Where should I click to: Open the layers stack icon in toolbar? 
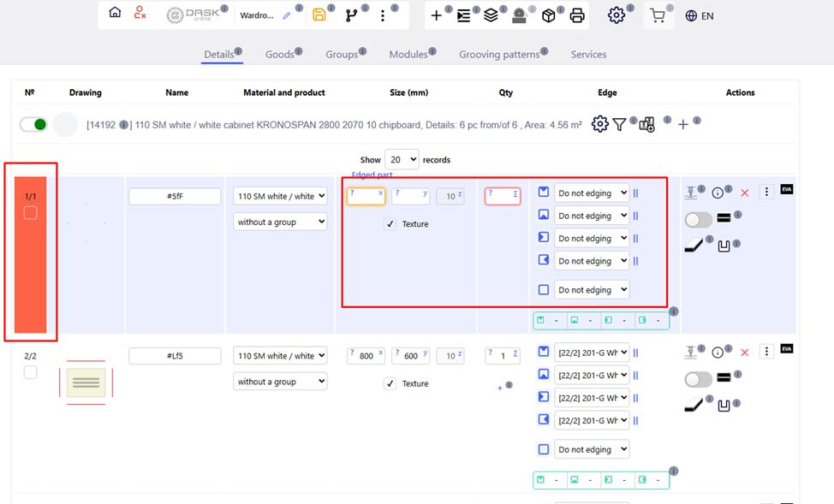(491, 15)
